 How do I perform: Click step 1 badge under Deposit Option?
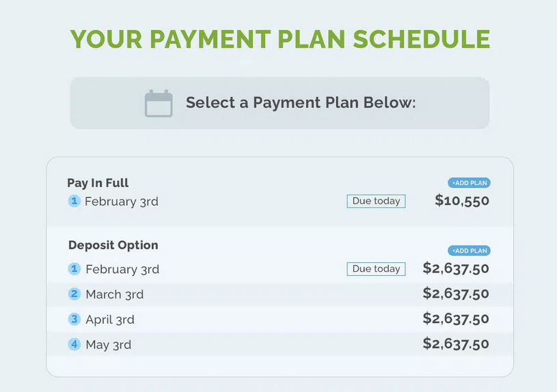pos(74,269)
